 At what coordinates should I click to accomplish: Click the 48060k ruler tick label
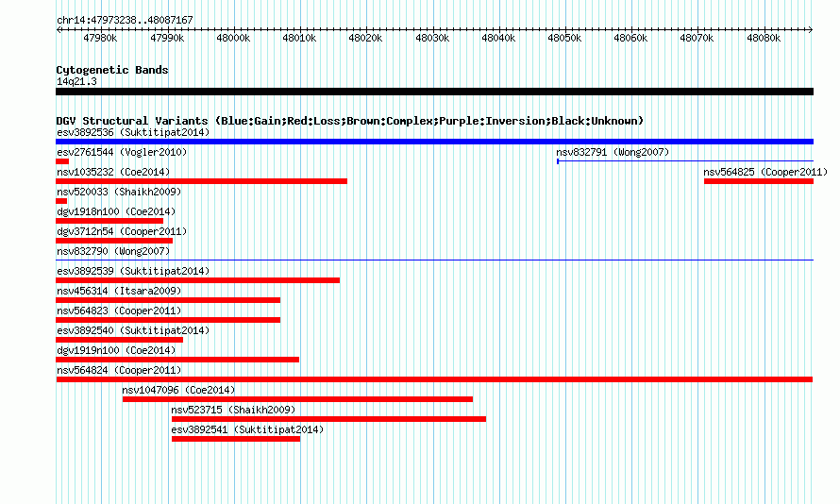pos(630,38)
